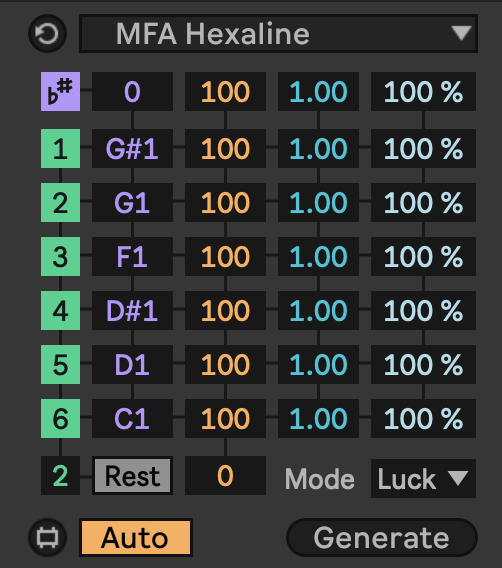502x568 pixels.
Task: Select the 100 % chance in G1 row
Action: point(423,202)
